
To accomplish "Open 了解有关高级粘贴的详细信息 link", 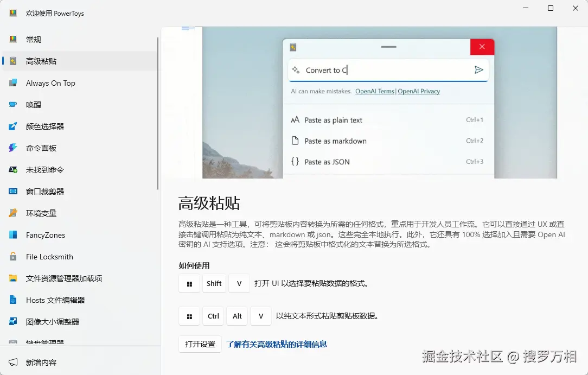I will [x=277, y=344].
